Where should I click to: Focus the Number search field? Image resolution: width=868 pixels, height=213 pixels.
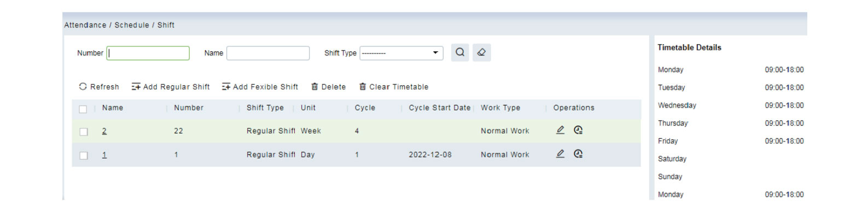[x=148, y=53]
